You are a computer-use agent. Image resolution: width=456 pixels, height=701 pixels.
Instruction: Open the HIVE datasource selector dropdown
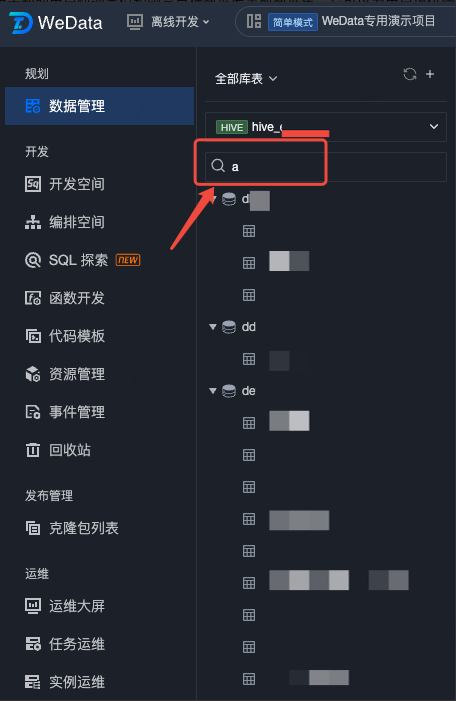click(x=325, y=127)
